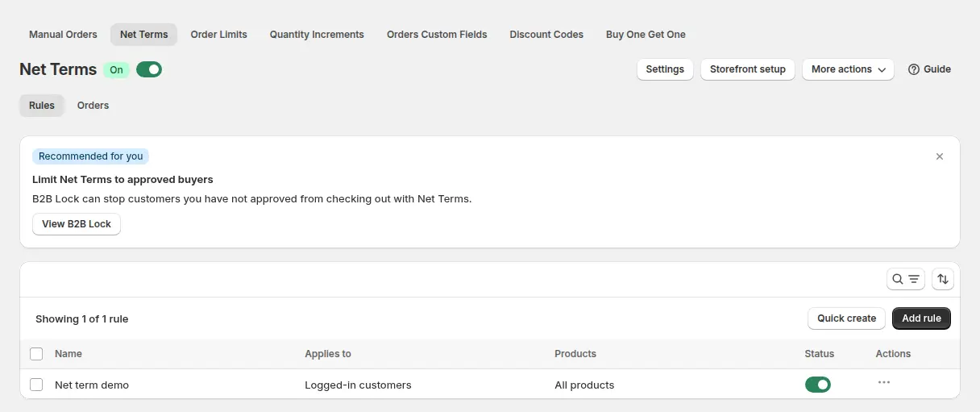The width and height of the screenshot is (980, 412).
Task: Click the green On status badge
Action: coord(116,70)
